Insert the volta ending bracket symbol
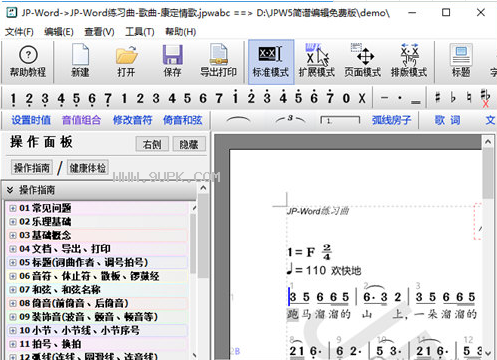This screenshot has width=497, height=360. 340,120
